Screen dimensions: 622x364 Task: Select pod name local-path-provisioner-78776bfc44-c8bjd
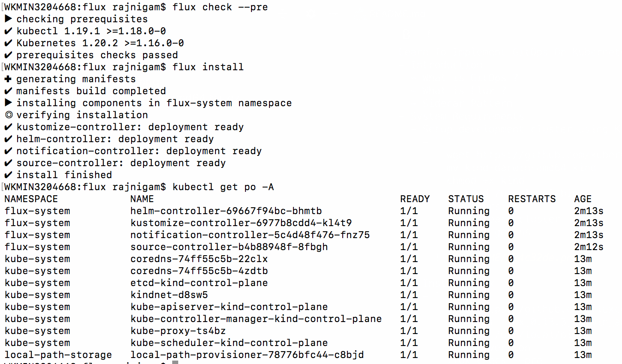tap(247, 355)
